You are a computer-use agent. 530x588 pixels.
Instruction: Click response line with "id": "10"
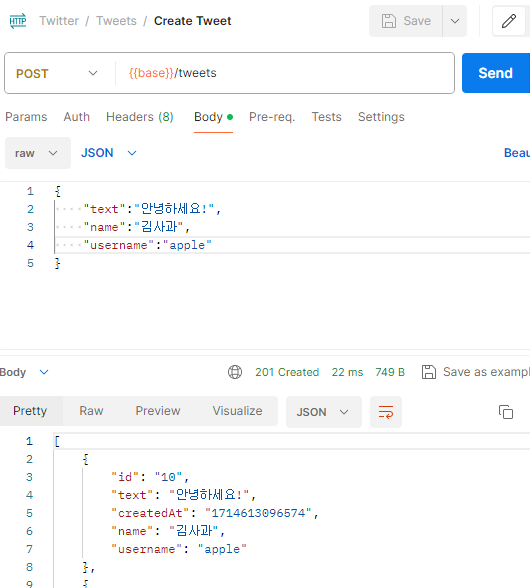pos(150,477)
